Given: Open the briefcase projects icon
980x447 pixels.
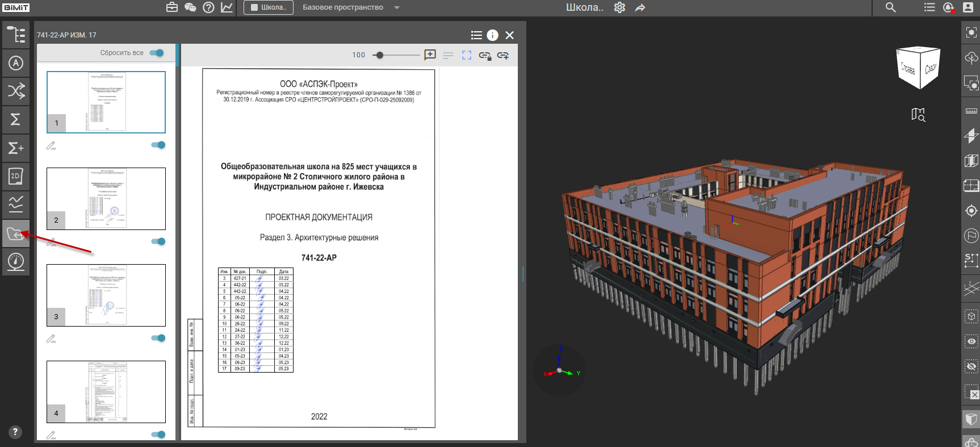Looking at the screenshot, I should click(172, 7).
